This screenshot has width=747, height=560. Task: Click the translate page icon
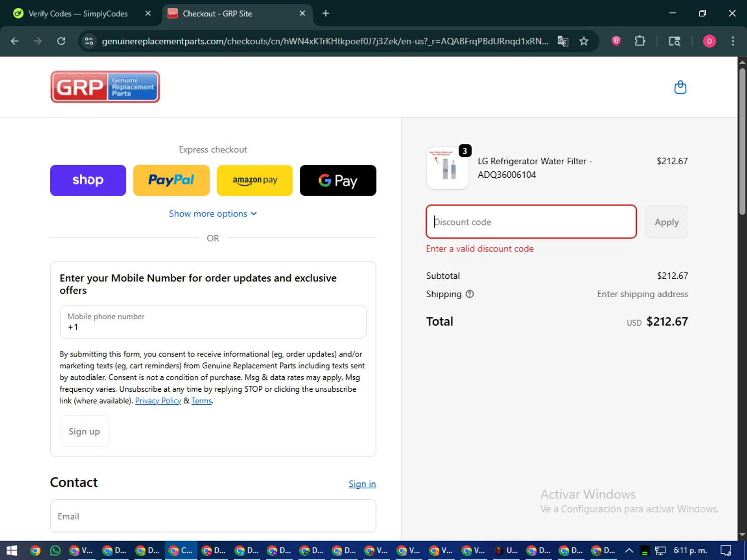[563, 41]
